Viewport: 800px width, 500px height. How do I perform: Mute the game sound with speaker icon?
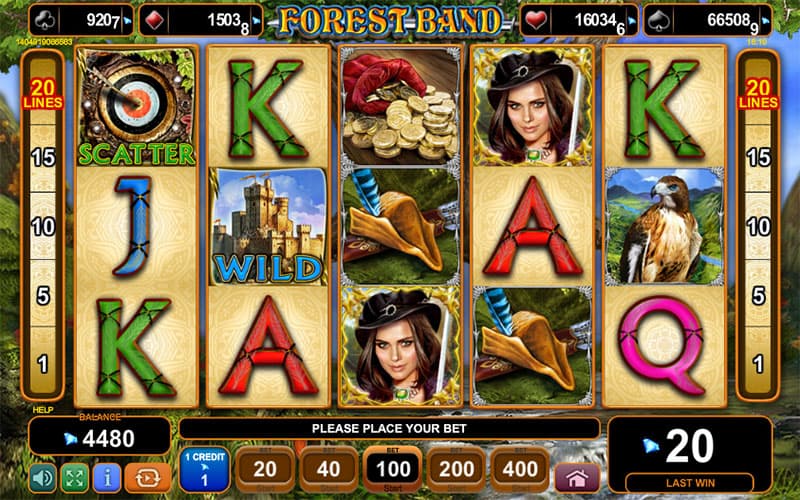(x=43, y=478)
